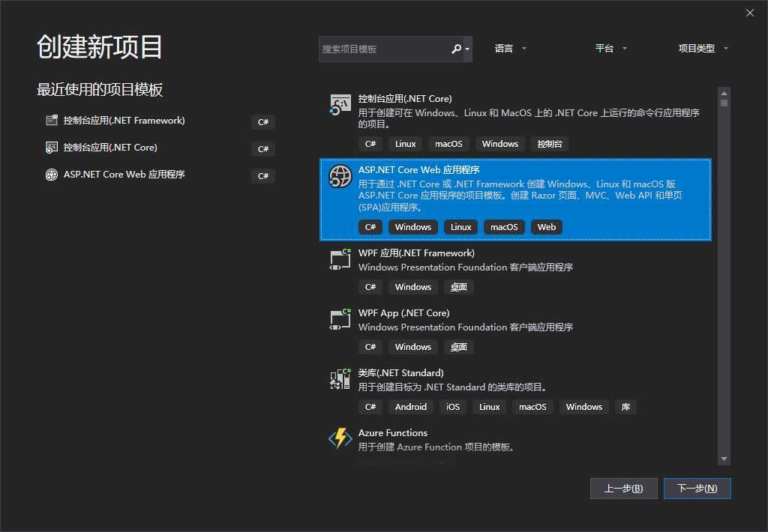
Task: Click C# badge beside recent 控制台应用(.NET Framework)
Action: [x=263, y=122]
